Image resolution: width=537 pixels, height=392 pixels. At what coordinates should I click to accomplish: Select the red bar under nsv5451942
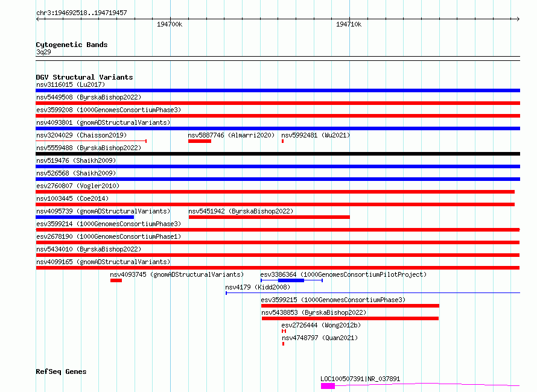click(x=269, y=217)
